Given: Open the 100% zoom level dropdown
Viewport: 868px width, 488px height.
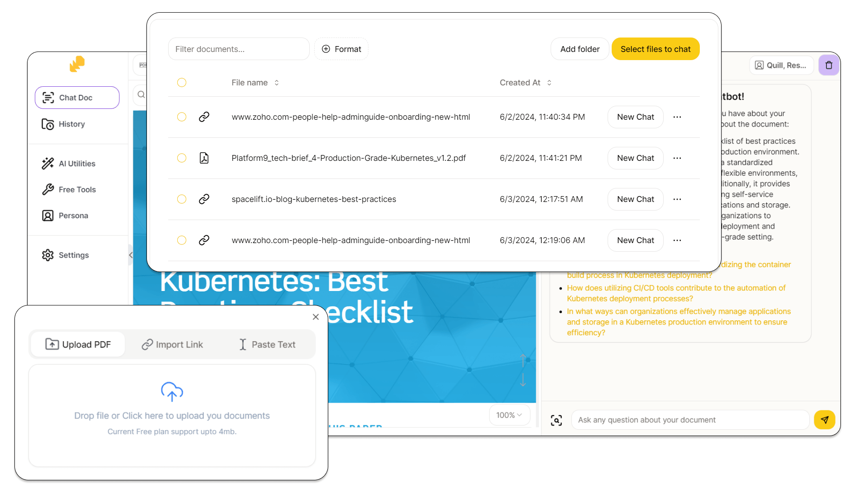Looking at the screenshot, I should coord(509,415).
